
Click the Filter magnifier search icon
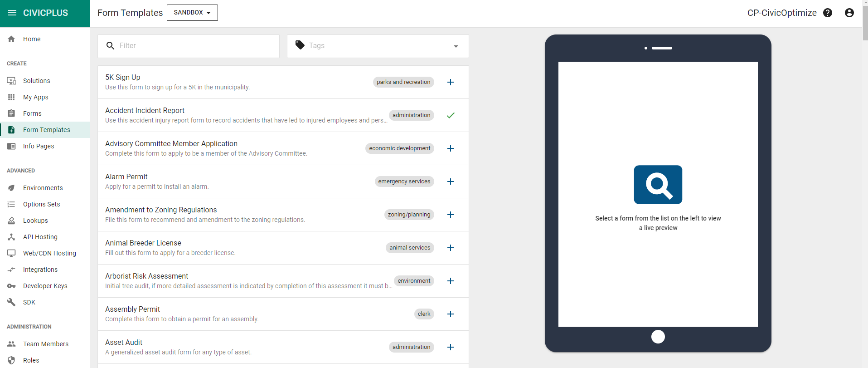[x=110, y=46]
